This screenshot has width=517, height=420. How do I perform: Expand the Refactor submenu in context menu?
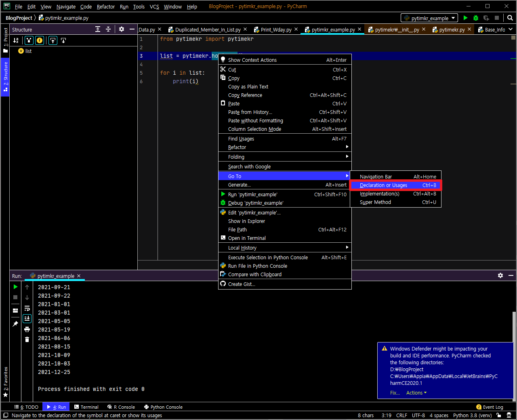tap(285, 147)
